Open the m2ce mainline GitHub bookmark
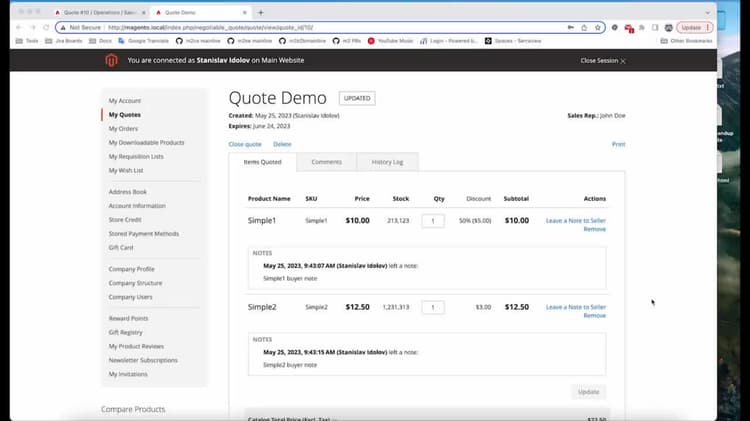Image resolution: width=750 pixels, height=421 pixels. [198, 41]
